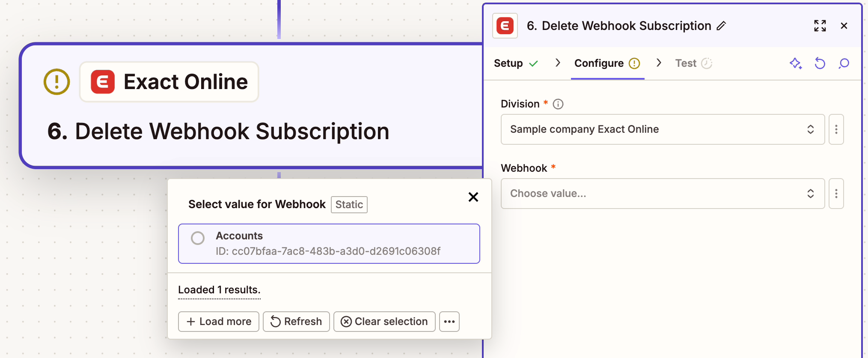The height and width of the screenshot is (358, 868).
Task: Click the Setup tab green checkmark
Action: 533,64
